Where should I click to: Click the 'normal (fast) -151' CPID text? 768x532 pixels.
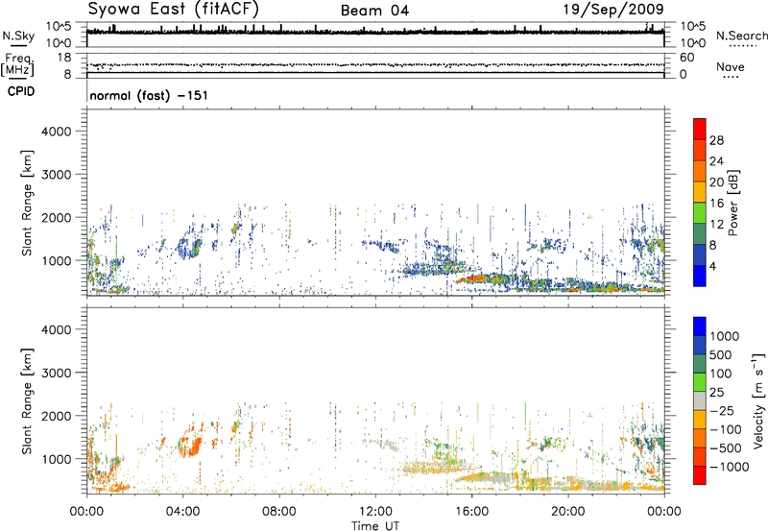(x=149, y=95)
